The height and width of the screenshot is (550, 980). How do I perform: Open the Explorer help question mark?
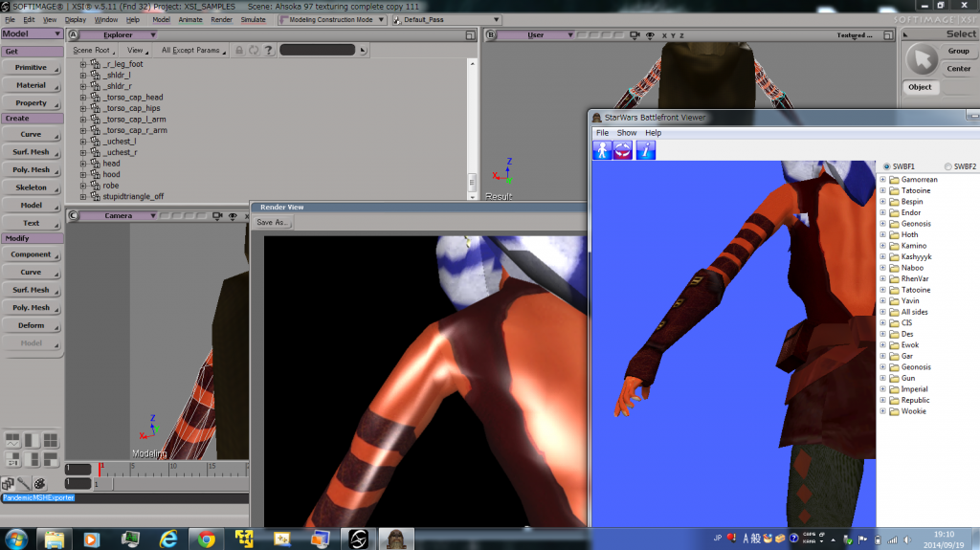point(269,50)
